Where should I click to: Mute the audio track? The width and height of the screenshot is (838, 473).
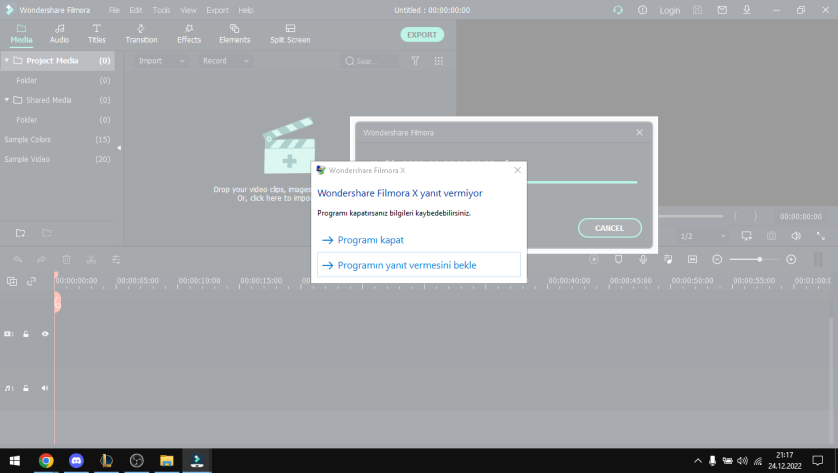coord(45,389)
